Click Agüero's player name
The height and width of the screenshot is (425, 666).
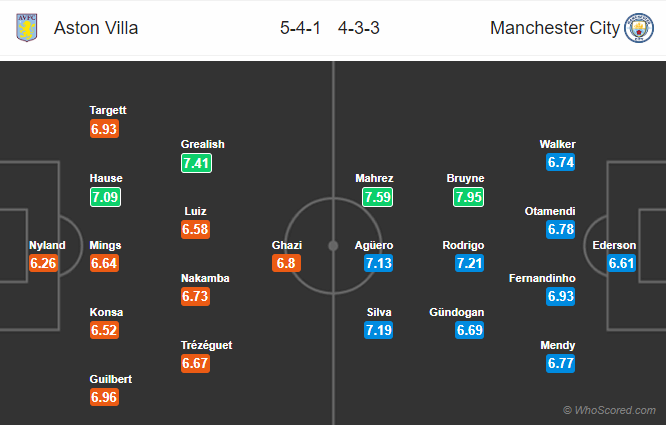(x=374, y=245)
